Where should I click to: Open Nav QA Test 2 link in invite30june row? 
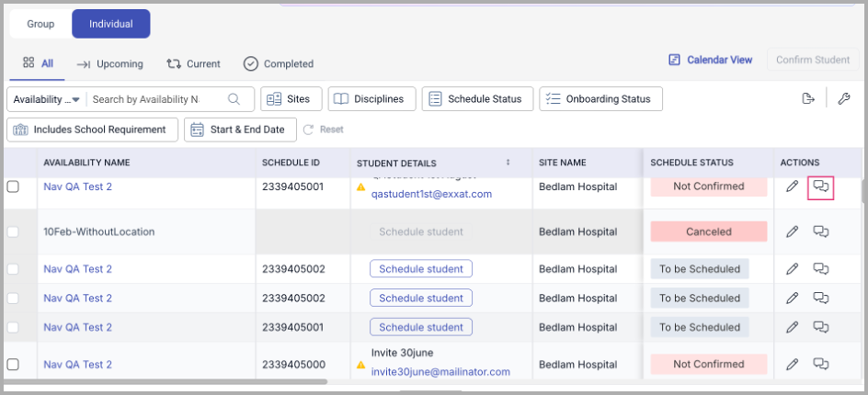point(77,365)
